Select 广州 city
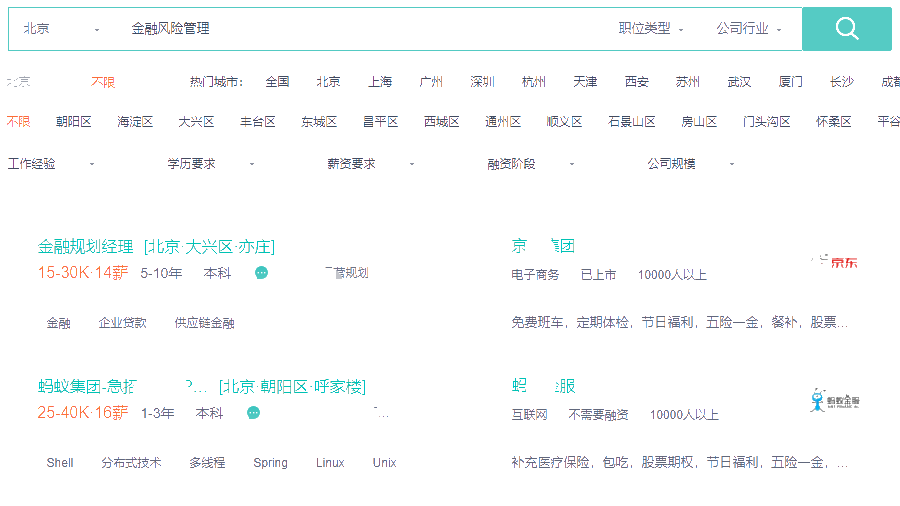Screen dimensions: 900x506 coord(431,82)
